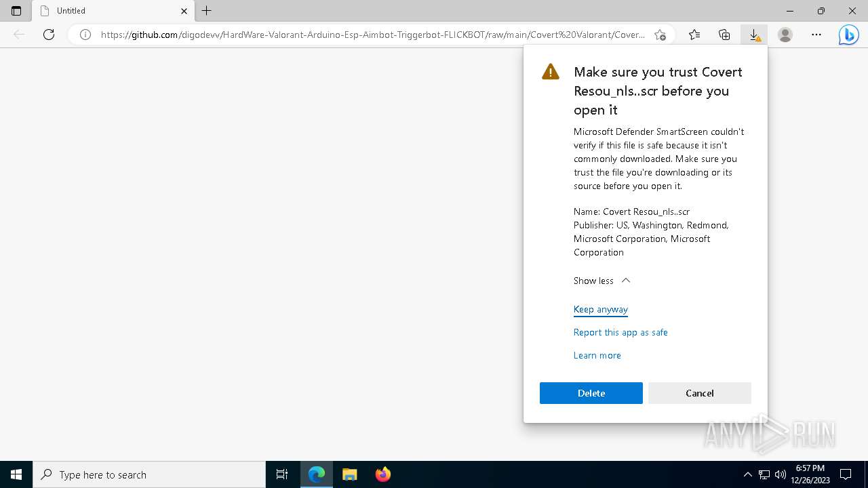The height and width of the screenshot is (488, 868).
Task: Click Keep anyway link
Action: [601, 309]
